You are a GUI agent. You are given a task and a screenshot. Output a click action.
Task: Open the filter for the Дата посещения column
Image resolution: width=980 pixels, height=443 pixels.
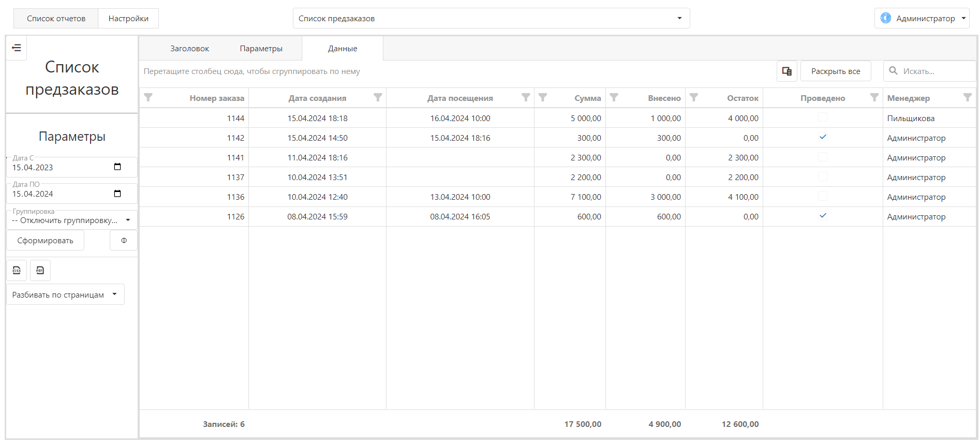pyautogui.click(x=526, y=97)
